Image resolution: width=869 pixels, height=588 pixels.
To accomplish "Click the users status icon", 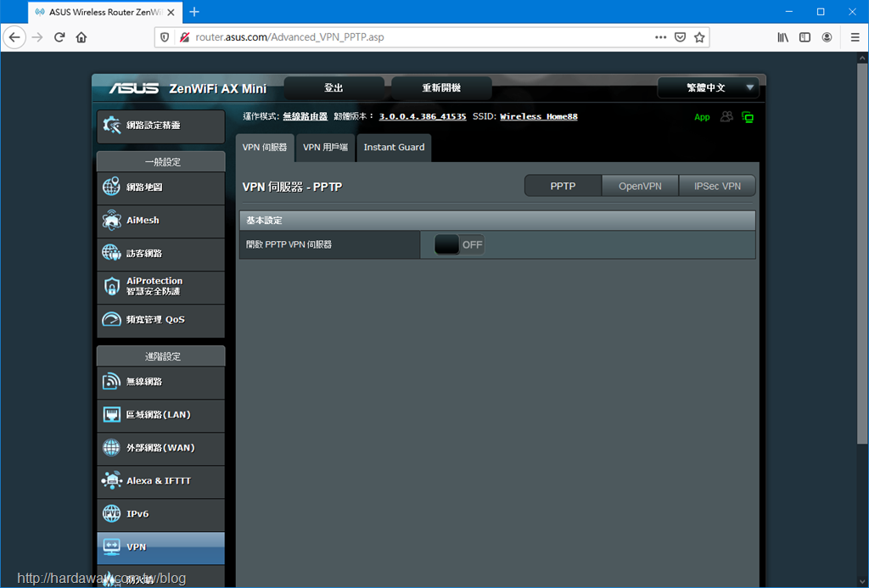I will coord(726,116).
